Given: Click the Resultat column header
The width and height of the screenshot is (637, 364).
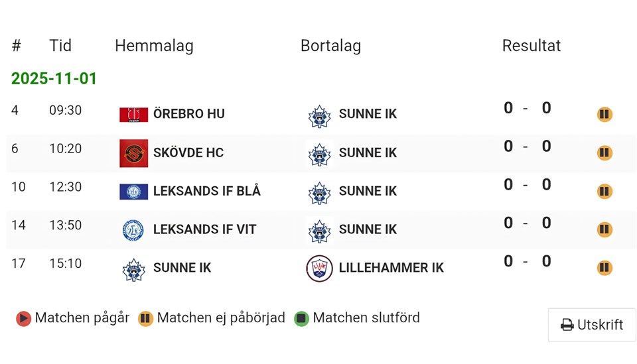Looking at the screenshot, I should click(531, 46).
